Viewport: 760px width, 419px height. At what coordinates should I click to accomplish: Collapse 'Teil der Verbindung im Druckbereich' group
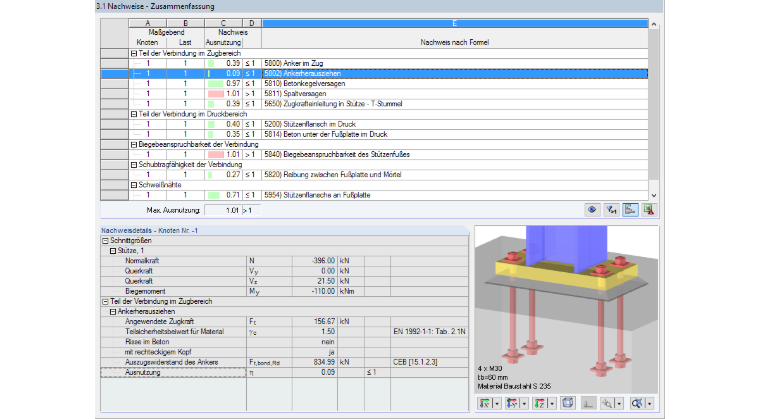pyautogui.click(x=134, y=114)
